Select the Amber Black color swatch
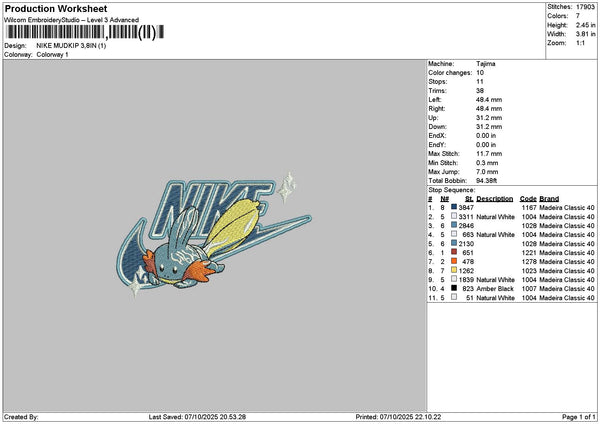 coord(454,288)
